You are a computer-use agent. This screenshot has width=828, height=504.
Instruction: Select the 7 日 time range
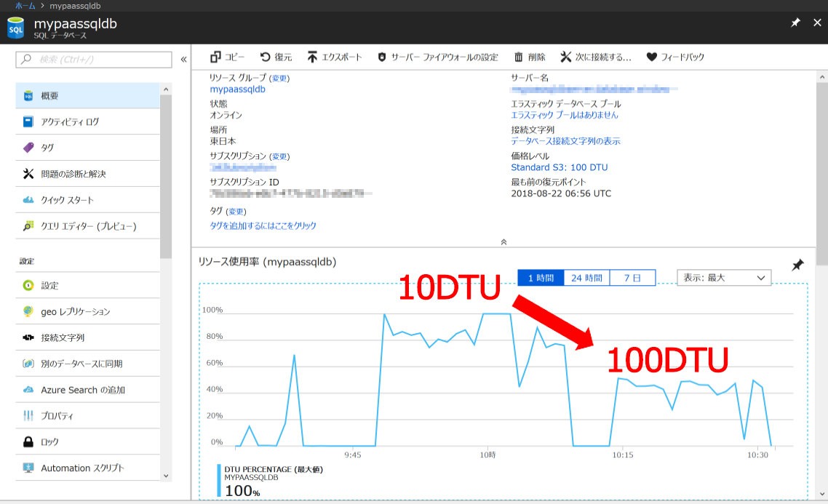point(632,278)
